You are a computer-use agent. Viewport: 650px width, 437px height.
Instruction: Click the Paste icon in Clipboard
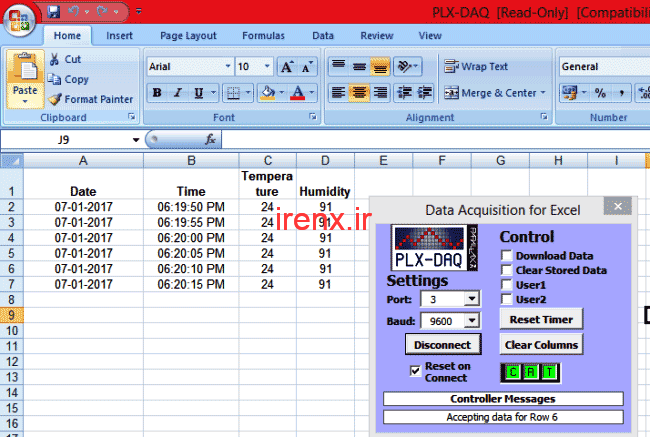[x=25, y=78]
